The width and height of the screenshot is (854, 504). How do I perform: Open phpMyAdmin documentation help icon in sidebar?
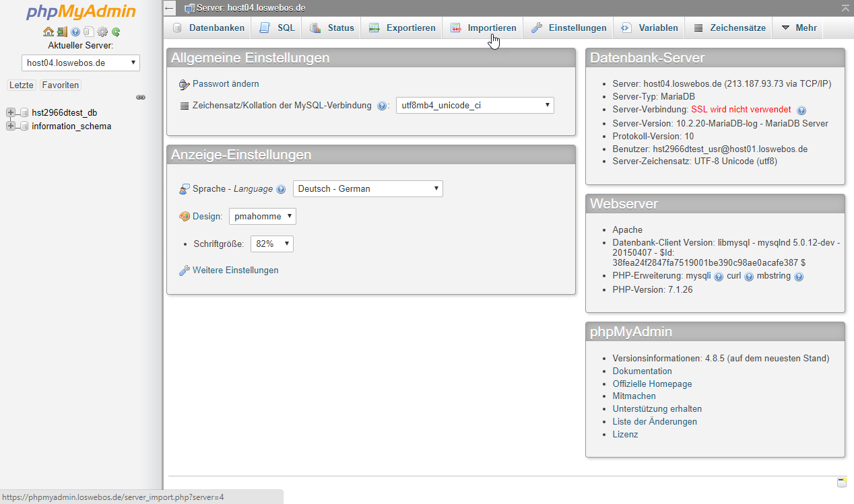[x=75, y=32]
